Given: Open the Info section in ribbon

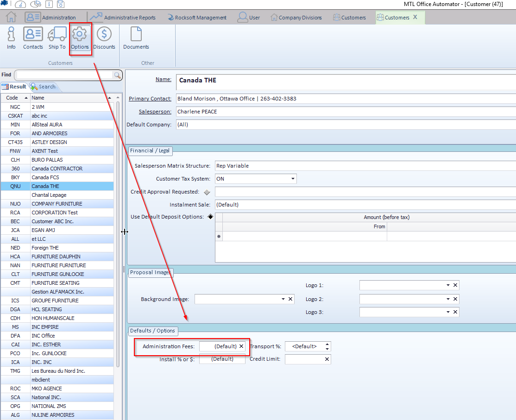Looking at the screenshot, I should click(x=11, y=38).
